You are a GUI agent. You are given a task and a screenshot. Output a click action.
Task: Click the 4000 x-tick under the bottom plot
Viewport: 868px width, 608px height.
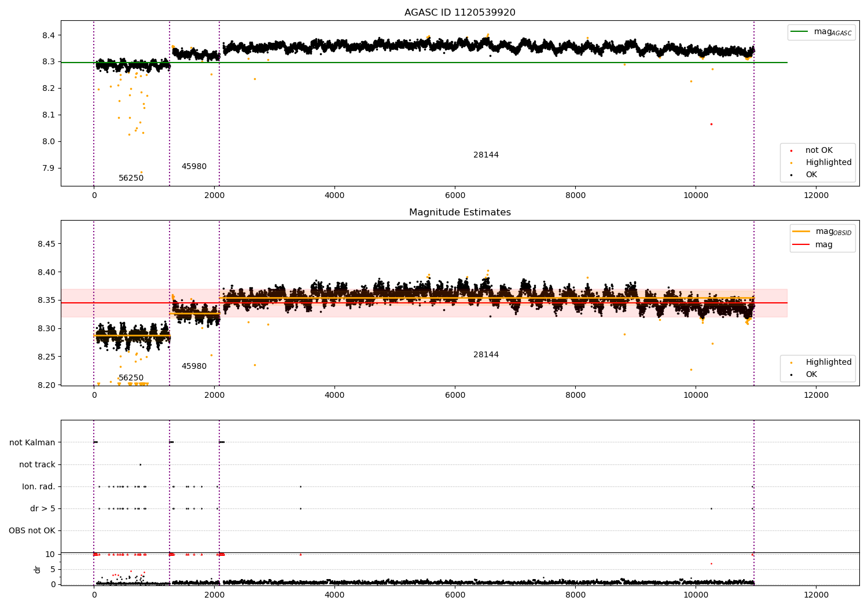(334, 595)
